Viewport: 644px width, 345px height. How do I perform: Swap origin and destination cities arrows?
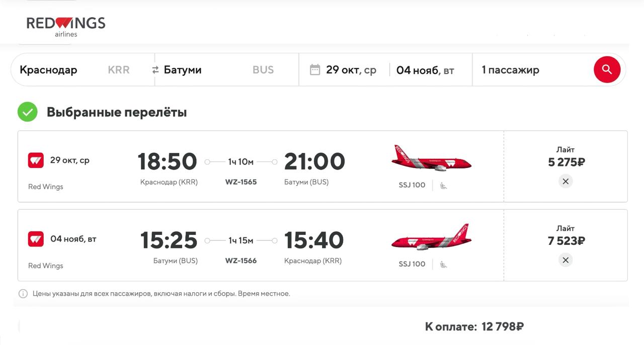tap(155, 70)
